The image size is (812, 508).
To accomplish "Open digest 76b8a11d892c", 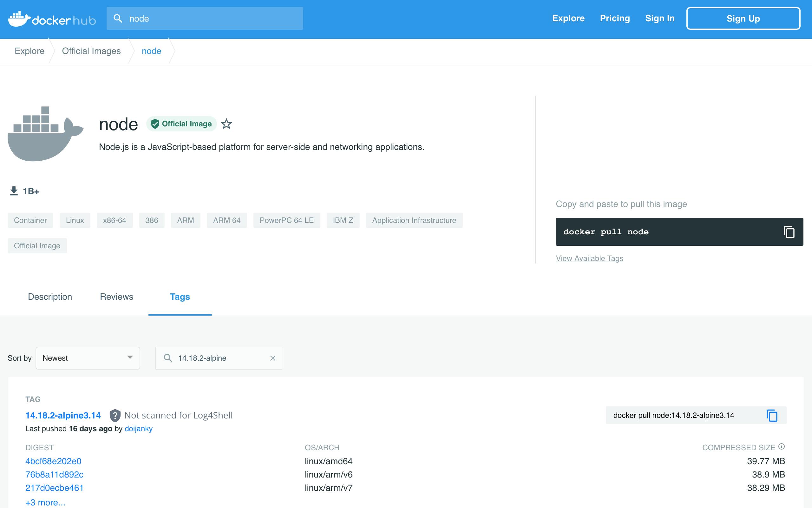I will (54, 475).
